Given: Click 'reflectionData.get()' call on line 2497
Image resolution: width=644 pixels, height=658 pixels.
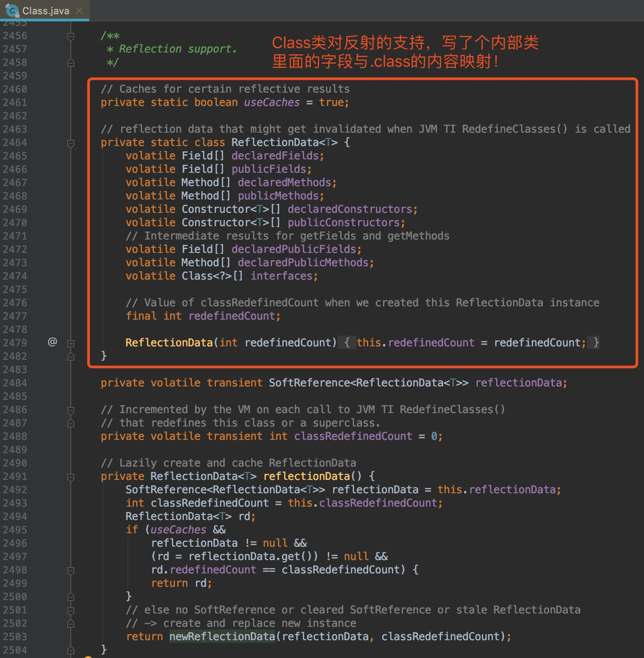Looking at the screenshot, I should coord(250,556).
